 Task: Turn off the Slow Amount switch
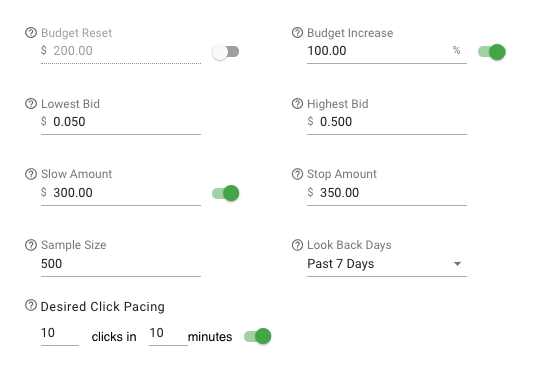[226, 193]
